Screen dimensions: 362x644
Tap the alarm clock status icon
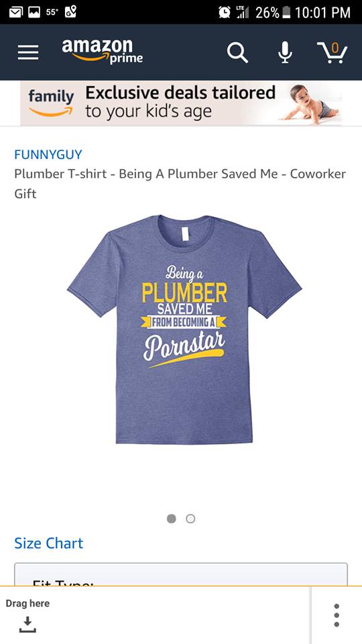point(225,12)
